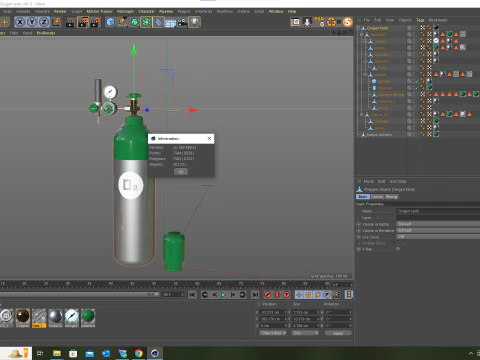This screenshot has height=360, width=480.
Task: Add a Light object
Action: tap(195, 22)
